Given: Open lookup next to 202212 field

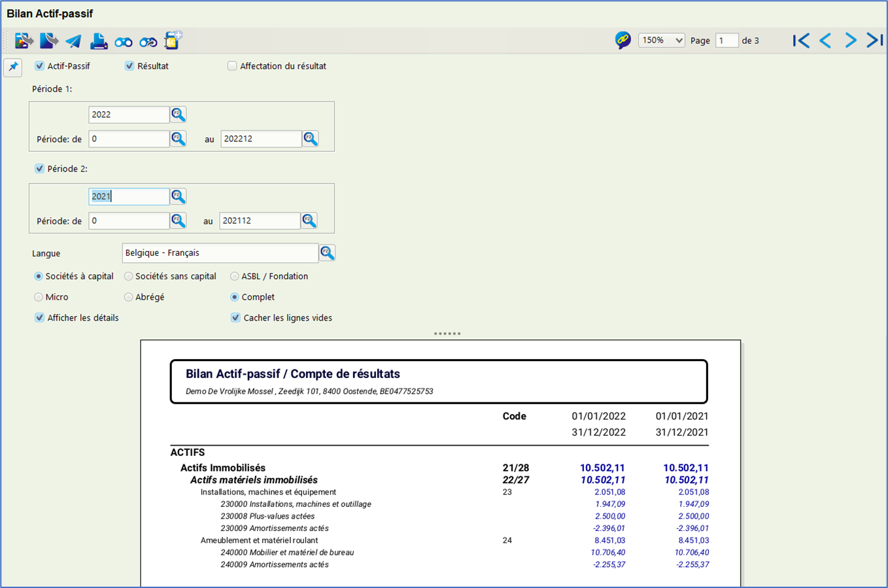Looking at the screenshot, I should [311, 139].
